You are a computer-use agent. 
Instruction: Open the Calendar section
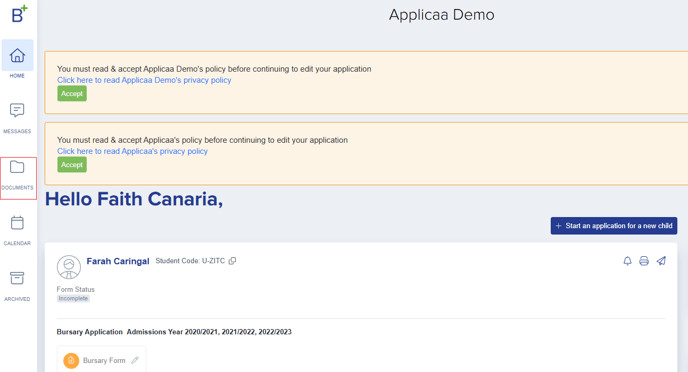pos(17,230)
